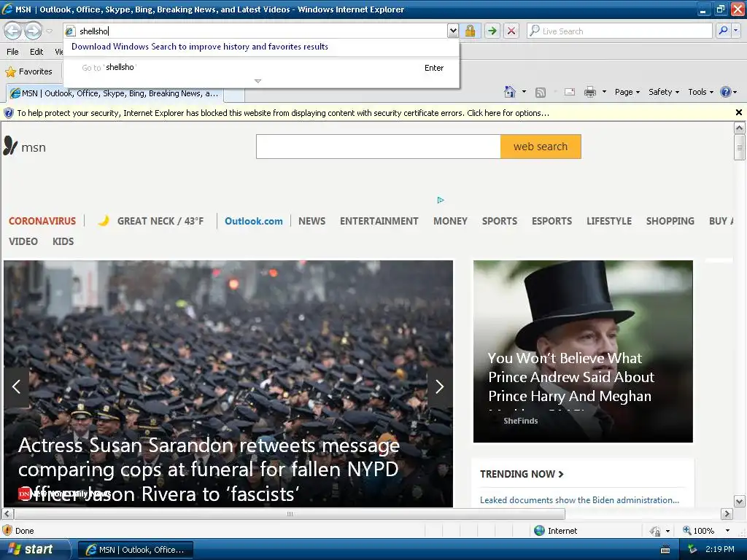Viewport: 747px width, 560px height.
Task: Select the MSN browser tab
Action: [x=115, y=93]
